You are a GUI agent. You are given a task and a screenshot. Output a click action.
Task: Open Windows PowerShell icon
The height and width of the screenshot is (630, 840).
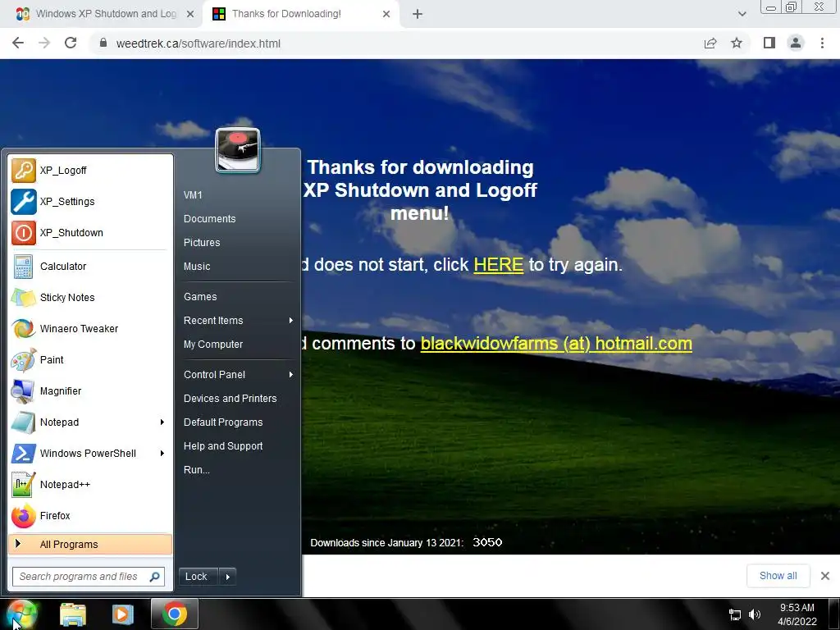coord(24,453)
